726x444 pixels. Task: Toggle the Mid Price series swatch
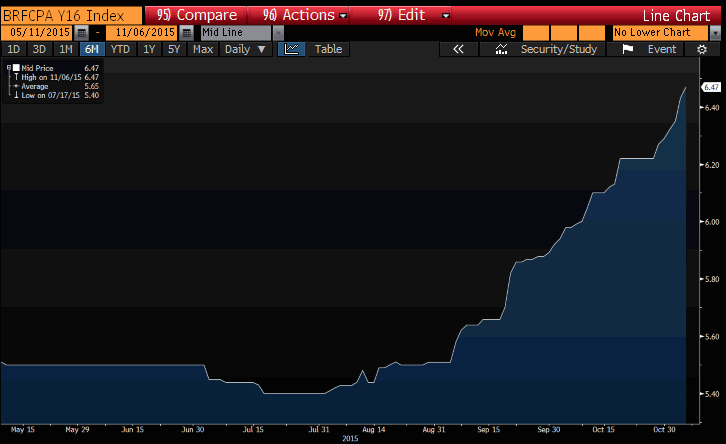[x=16, y=68]
